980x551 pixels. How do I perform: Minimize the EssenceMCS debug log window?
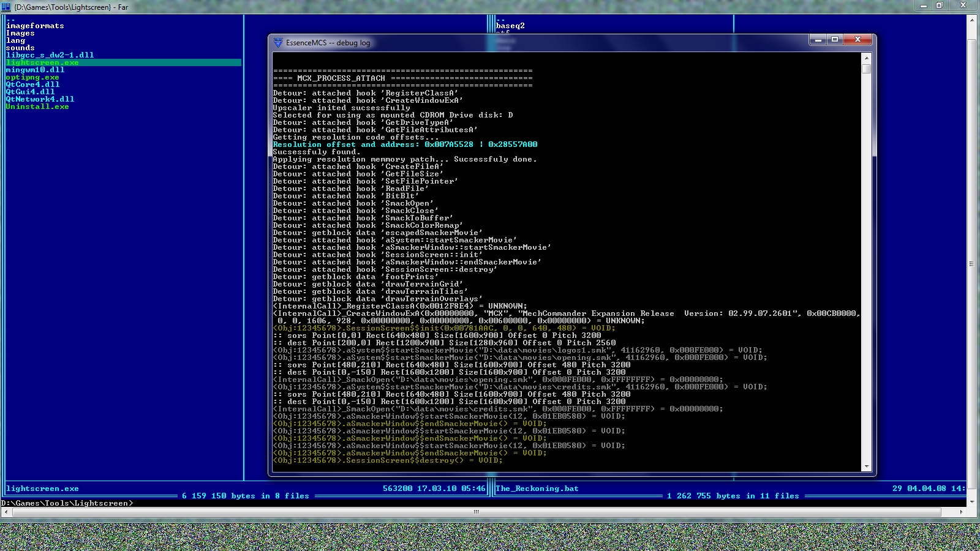point(818,40)
